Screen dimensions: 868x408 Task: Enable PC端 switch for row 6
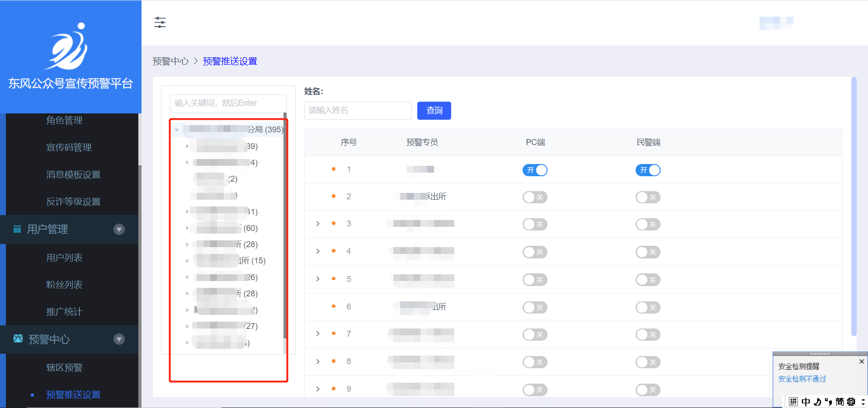[535, 307]
